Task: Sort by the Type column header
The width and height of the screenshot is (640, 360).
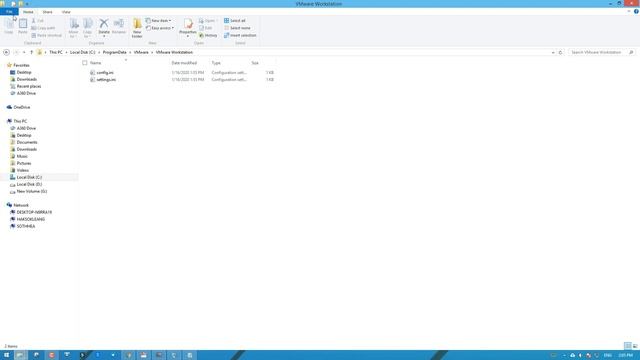Action: [216, 63]
